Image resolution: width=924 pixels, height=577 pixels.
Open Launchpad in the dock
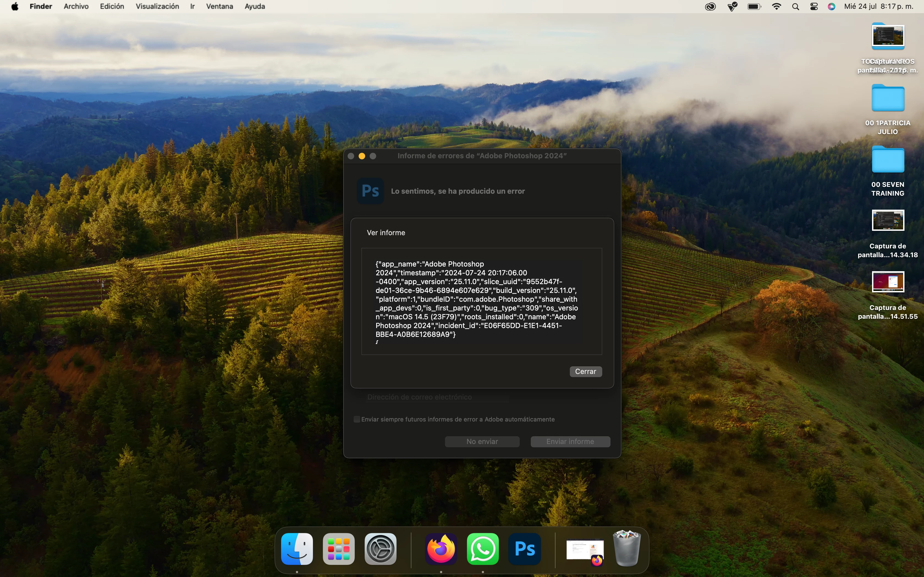coord(339,549)
